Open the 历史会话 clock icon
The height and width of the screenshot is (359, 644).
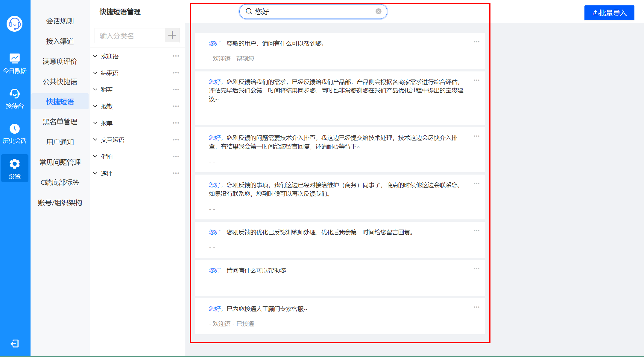tap(14, 129)
